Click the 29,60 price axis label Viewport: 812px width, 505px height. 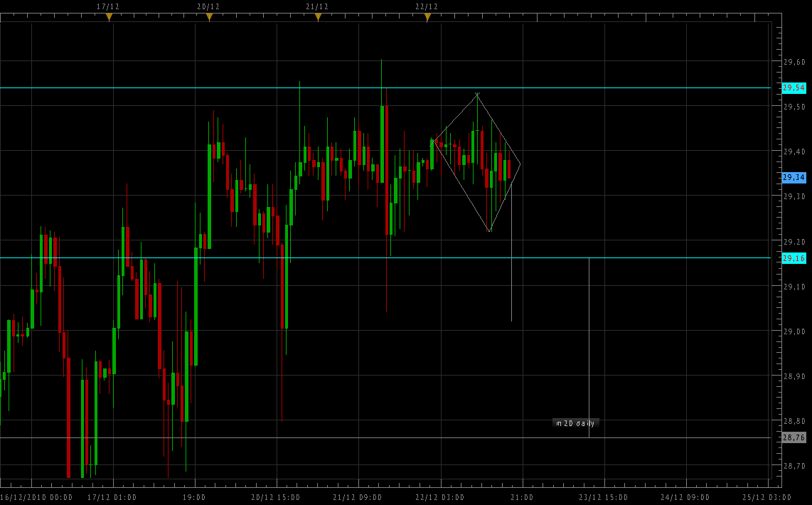click(x=794, y=62)
